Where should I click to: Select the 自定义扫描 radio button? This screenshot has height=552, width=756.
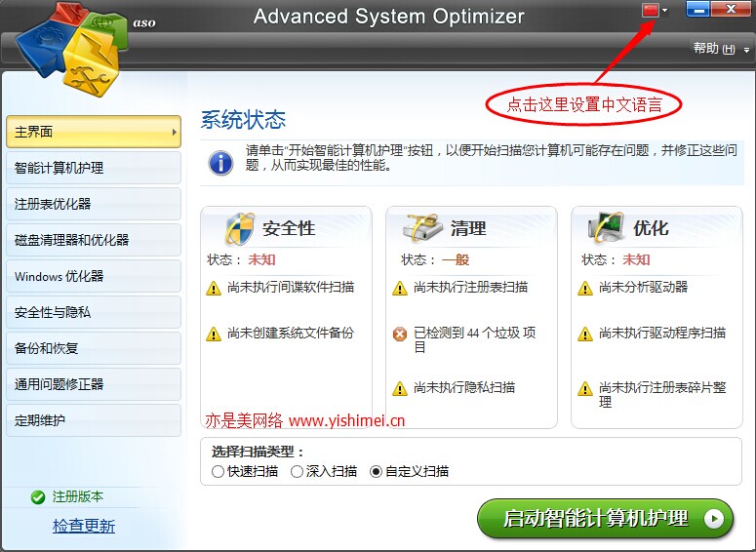(x=377, y=471)
